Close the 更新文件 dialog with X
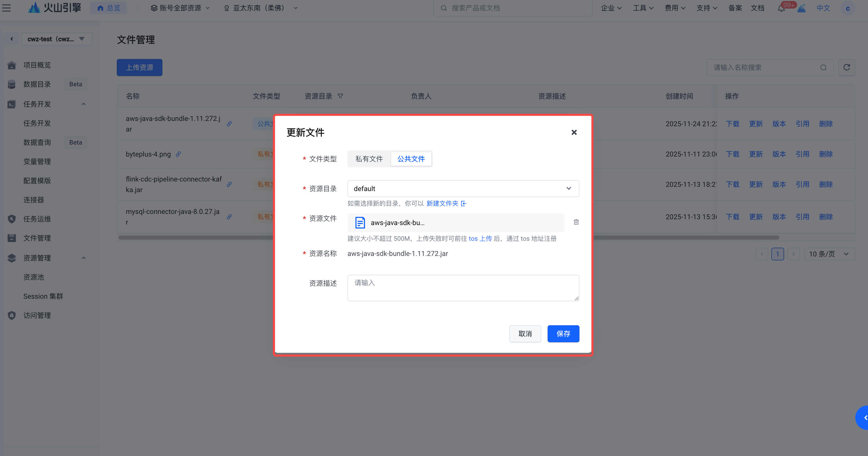868x456 pixels. pyautogui.click(x=574, y=132)
